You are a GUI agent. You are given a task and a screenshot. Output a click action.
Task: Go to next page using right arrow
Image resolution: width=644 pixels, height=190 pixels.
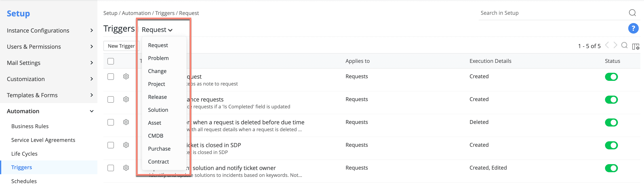615,45
